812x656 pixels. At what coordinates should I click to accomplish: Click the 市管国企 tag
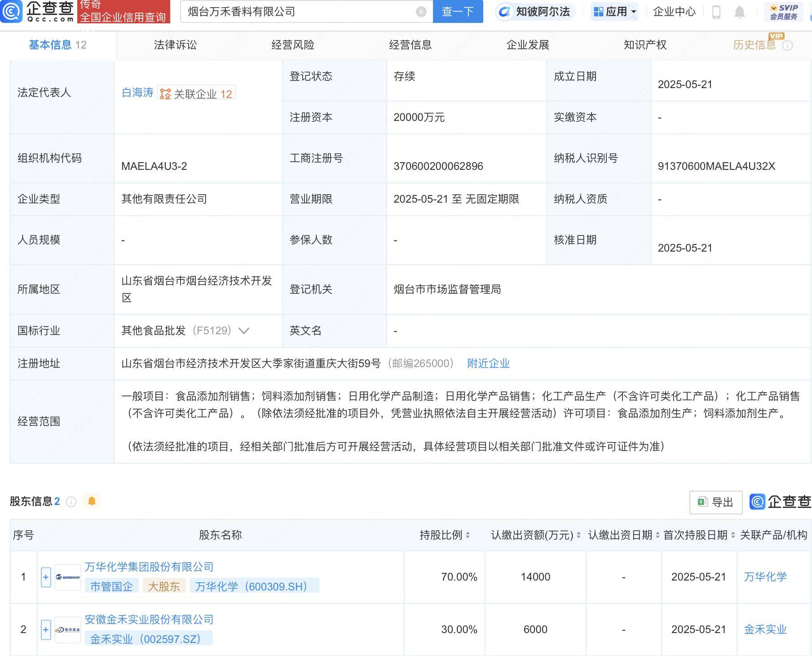click(112, 586)
